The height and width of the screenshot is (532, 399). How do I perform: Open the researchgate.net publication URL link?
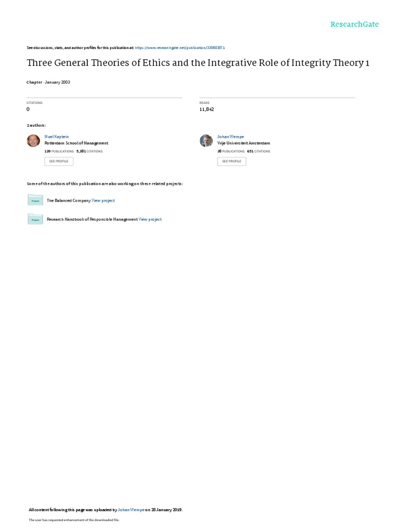[x=180, y=48]
